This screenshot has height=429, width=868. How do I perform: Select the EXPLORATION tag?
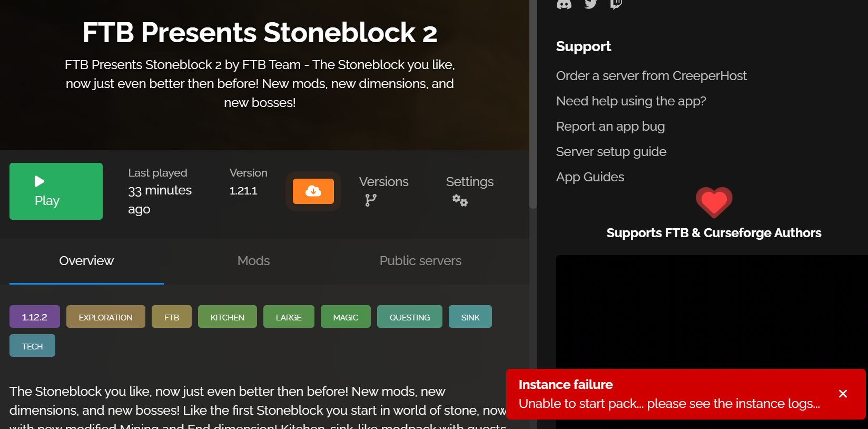click(106, 317)
